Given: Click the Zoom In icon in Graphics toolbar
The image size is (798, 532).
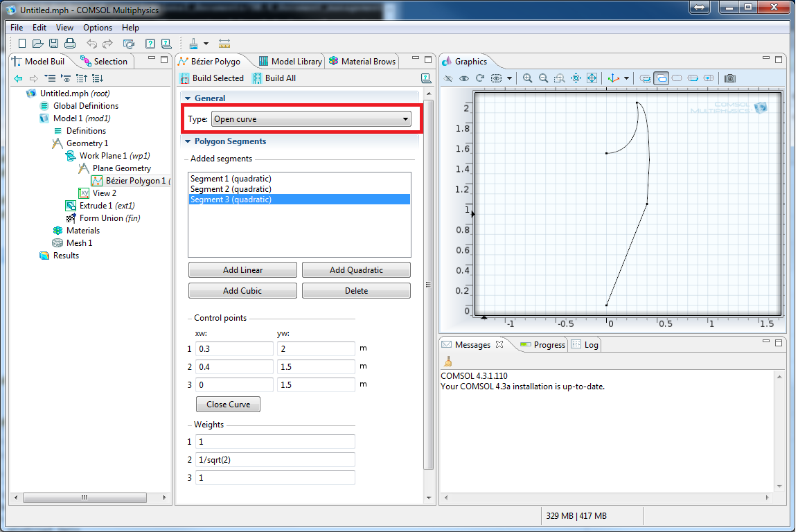Looking at the screenshot, I should click(x=528, y=78).
